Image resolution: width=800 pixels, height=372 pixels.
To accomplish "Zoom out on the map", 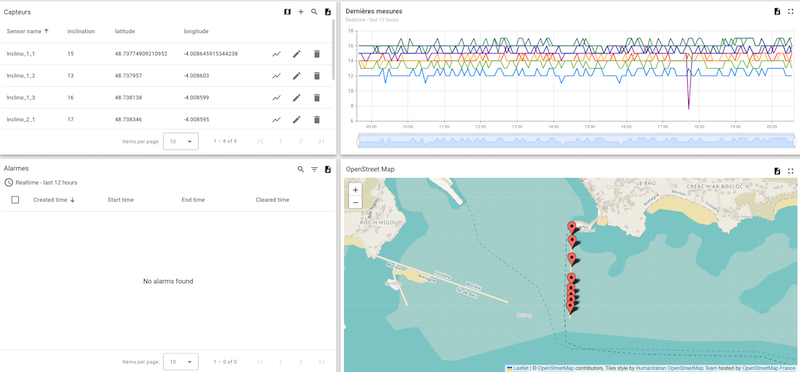I will 356,203.
